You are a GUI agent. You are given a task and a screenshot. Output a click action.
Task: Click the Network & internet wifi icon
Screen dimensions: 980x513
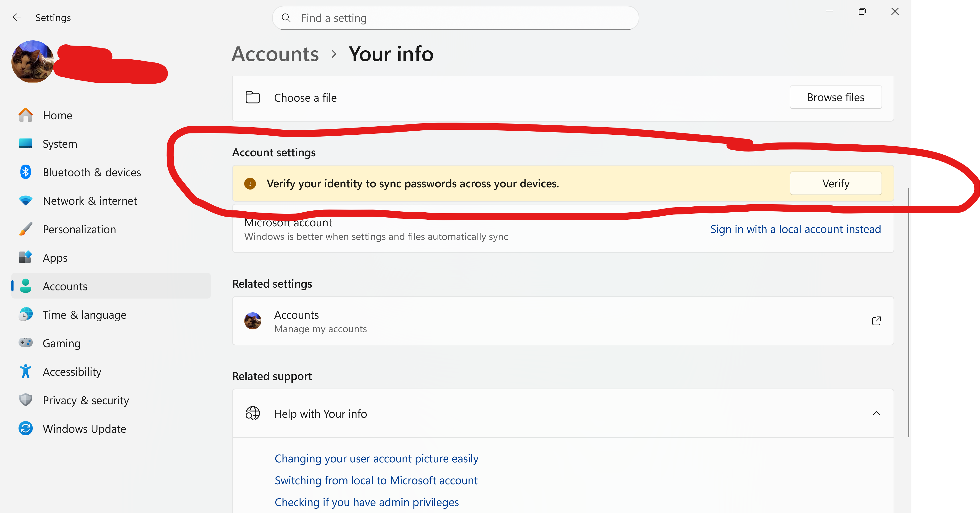click(25, 200)
